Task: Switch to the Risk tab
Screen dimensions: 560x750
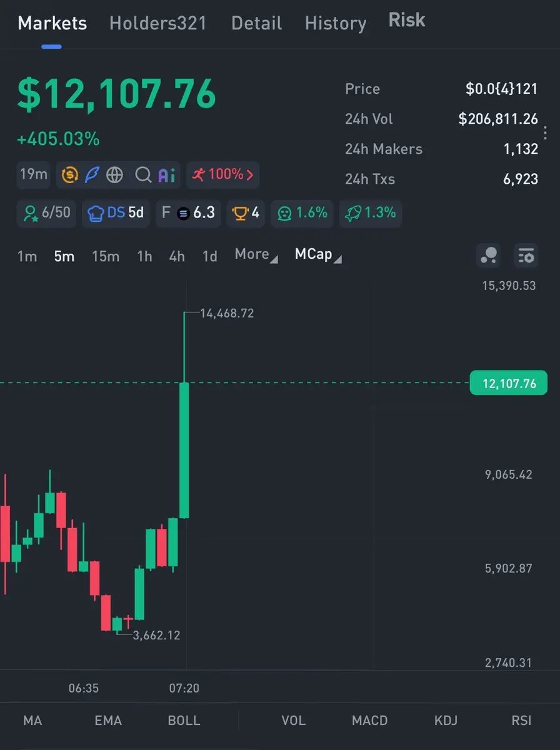Action: [x=407, y=20]
